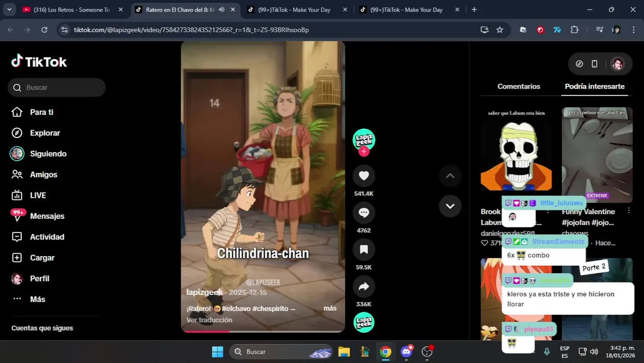Close the Ratero en El Chavo tab
Screen dimensions: 644x363
[233, 10]
